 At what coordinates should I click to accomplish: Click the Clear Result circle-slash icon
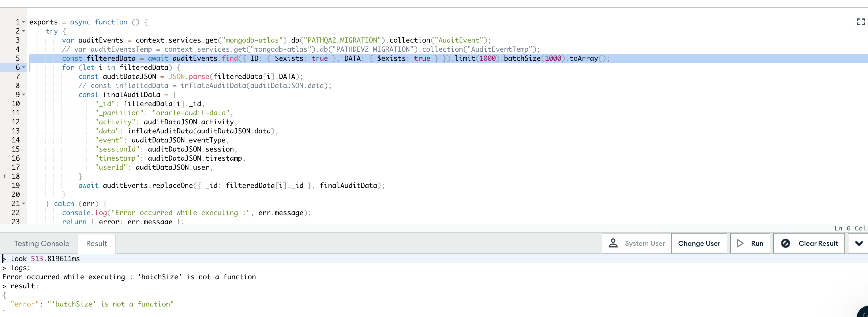click(785, 243)
